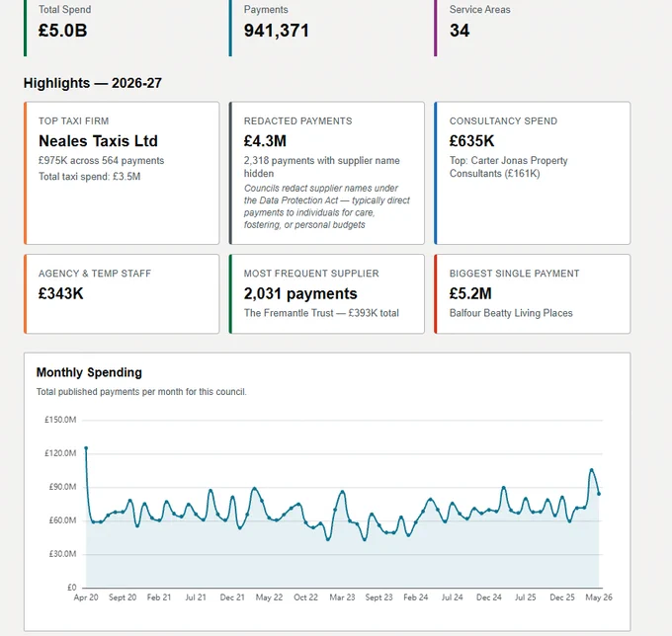Click the final May 26 data point
The height and width of the screenshot is (636, 672).
[x=599, y=494]
